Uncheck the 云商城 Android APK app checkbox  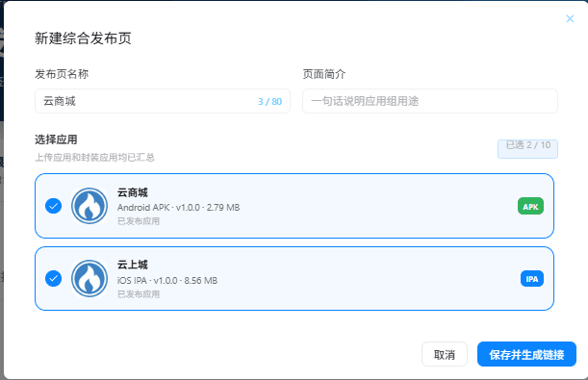click(53, 206)
